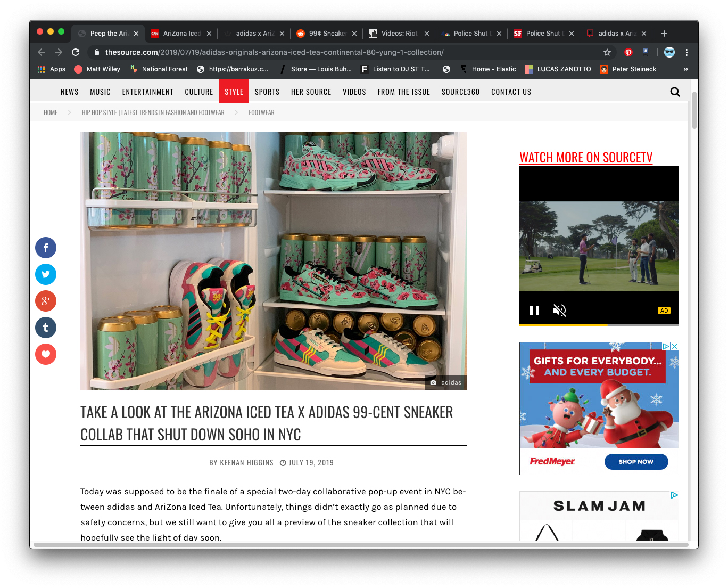Viewport: 728px width, 588px height.
Task: Click the page's vertical scrollbar
Action: 694,110
